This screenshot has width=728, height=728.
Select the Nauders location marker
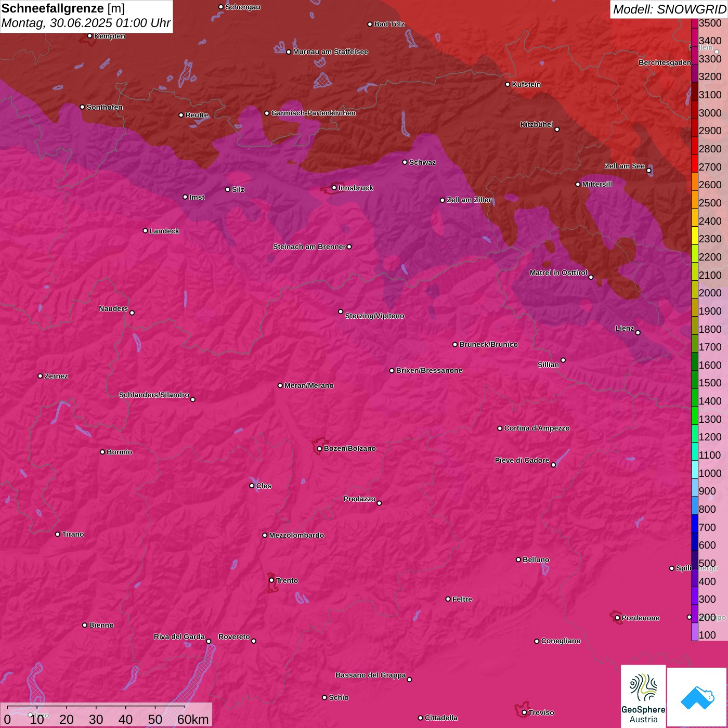point(132,313)
